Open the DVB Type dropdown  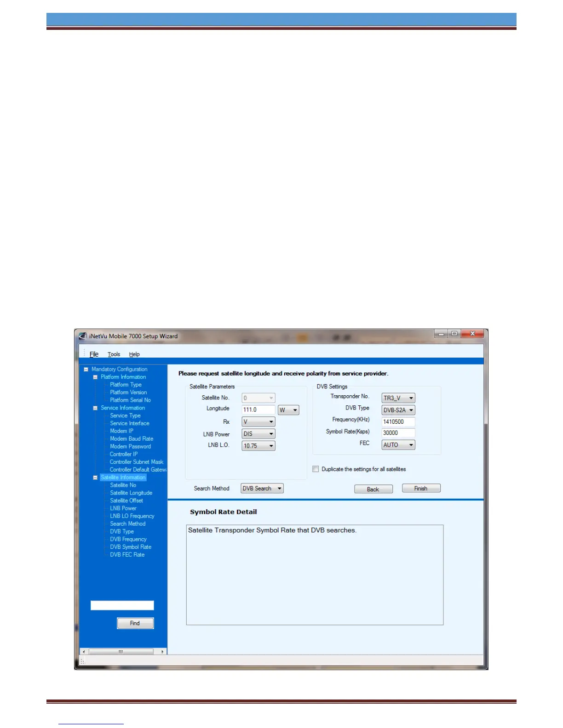398,410
